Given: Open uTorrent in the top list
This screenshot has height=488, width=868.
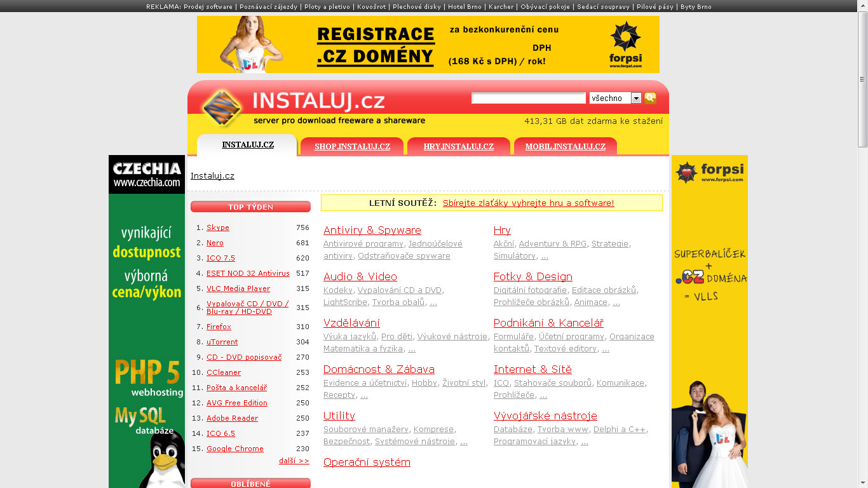Looking at the screenshot, I should pyautogui.click(x=222, y=342).
